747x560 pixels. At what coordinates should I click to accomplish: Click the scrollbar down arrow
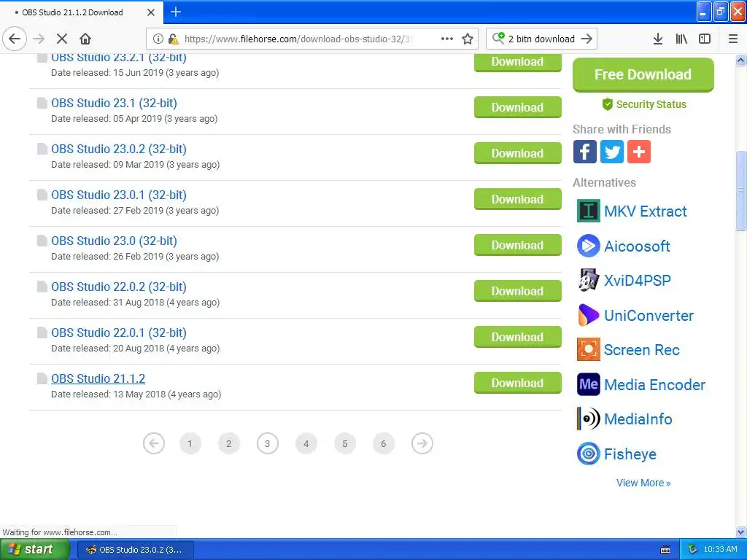coord(741,532)
